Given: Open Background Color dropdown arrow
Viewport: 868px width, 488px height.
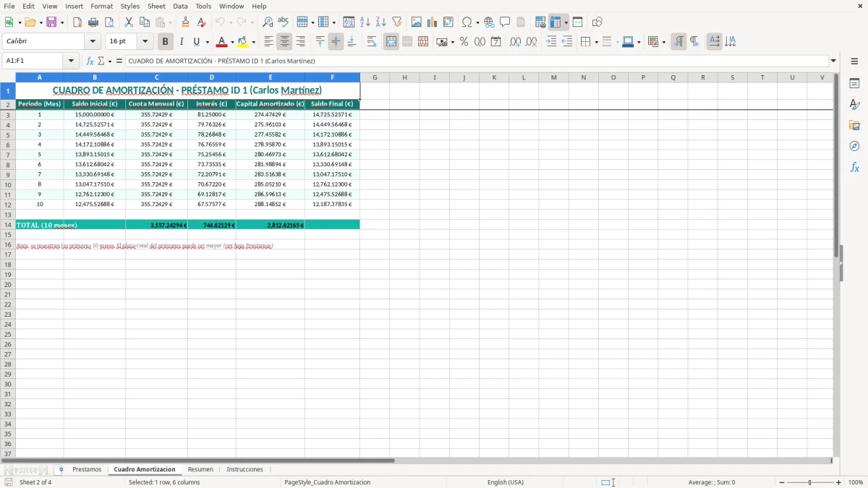Looking at the screenshot, I should (253, 42).
